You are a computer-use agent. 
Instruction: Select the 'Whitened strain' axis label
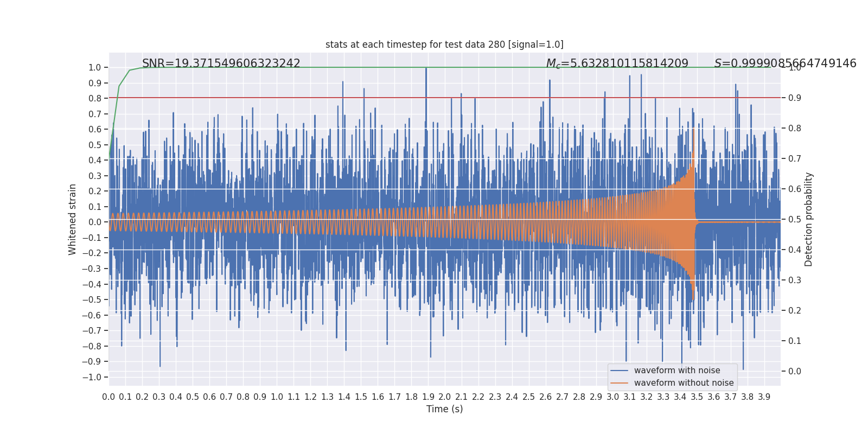tap(73, 219)
